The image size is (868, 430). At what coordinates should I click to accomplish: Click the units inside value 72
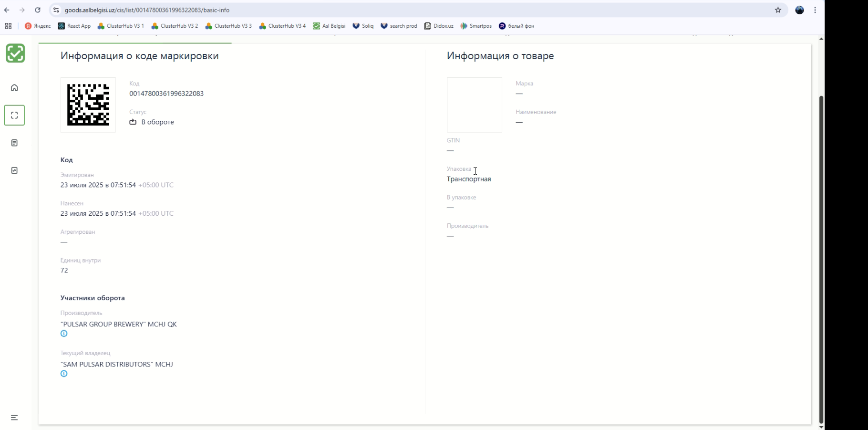[x=64, y=270]
